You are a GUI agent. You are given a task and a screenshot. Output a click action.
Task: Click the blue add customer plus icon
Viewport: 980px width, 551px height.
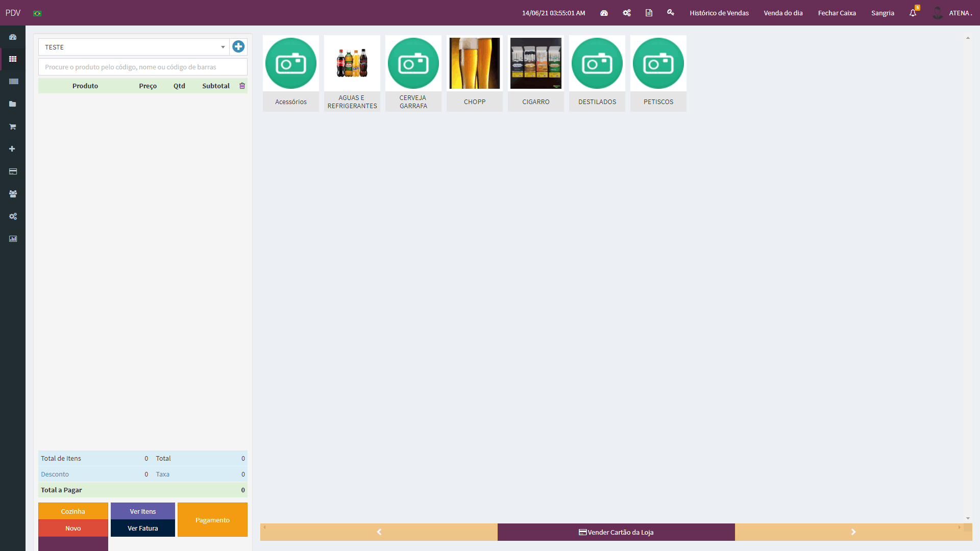pos(238,47)
